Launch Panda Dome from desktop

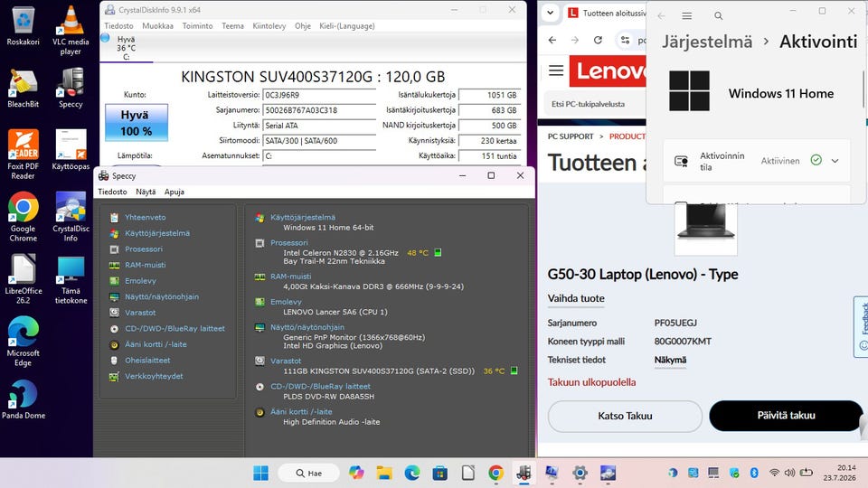pos(24,399)
